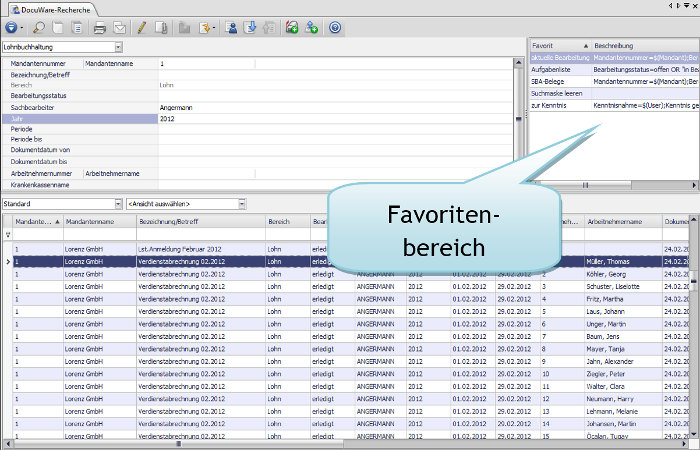Click the pencil edit icon

pos(142,28)
